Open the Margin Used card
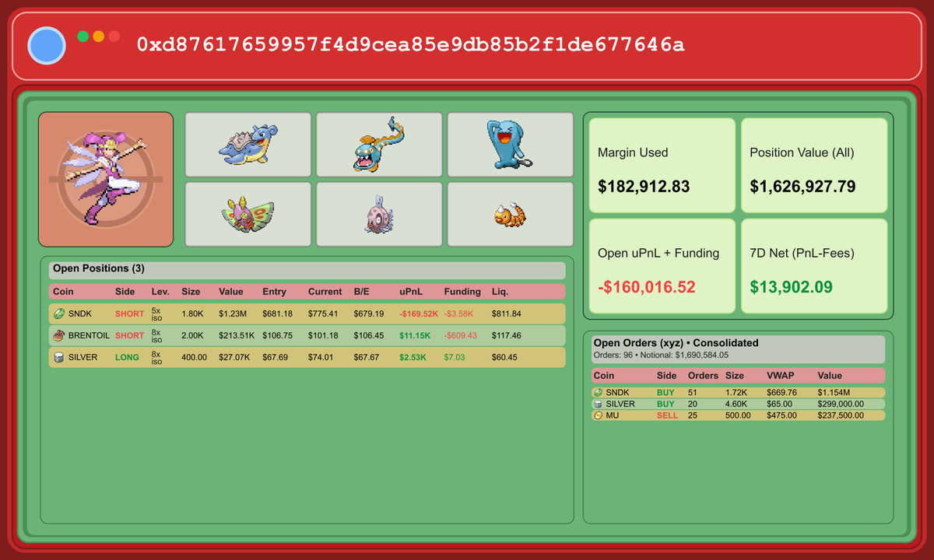Image resolution: width=934 pixels, height=560 pixels. click(x=662, y=166)
